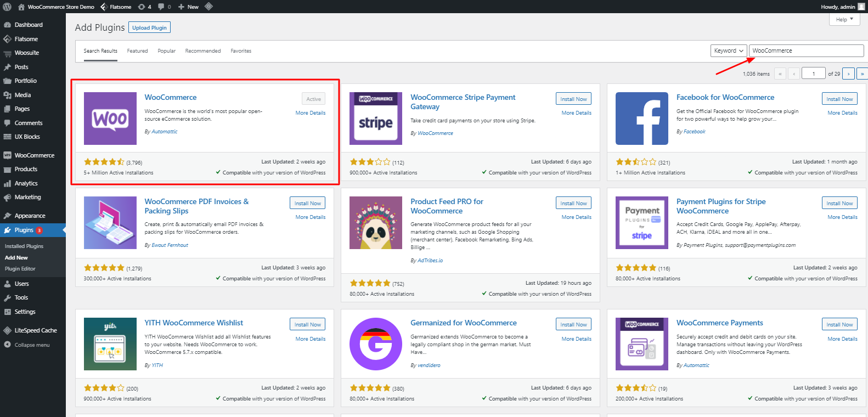
Task: Click the New content button in the admin bar
Action: [188, 7]
